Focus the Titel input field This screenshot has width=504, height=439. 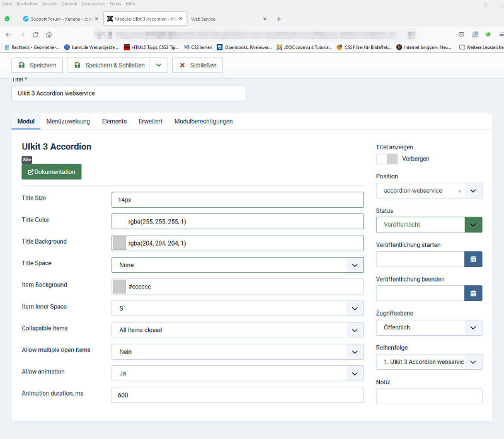[129, 93]
